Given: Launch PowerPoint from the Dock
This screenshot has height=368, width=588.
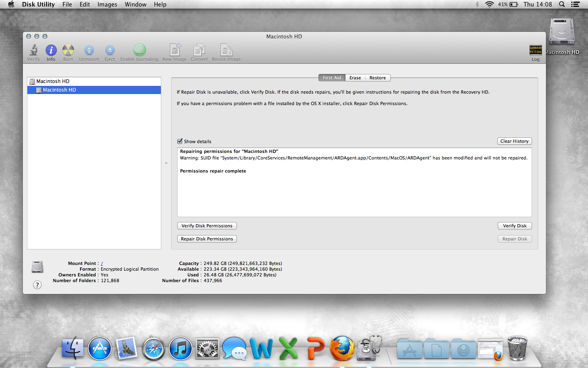Looking at the screenshot, I should coord(315,349).
